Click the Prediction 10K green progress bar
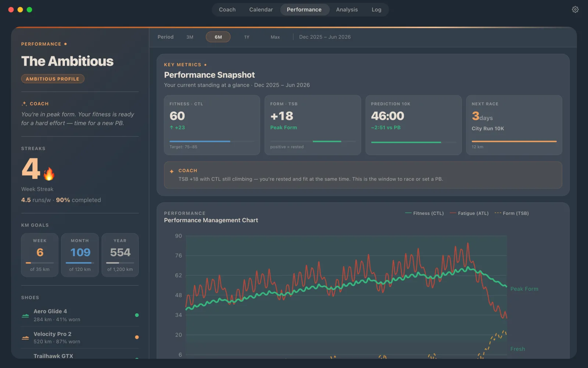This screenshot has height=368, width=588. 406,142
